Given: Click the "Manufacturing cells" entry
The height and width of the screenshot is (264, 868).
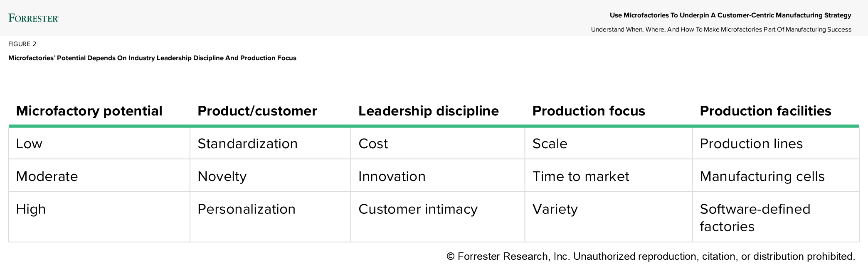Looking at the screenshot, I should pyautogui.click(x=762, y=176).
